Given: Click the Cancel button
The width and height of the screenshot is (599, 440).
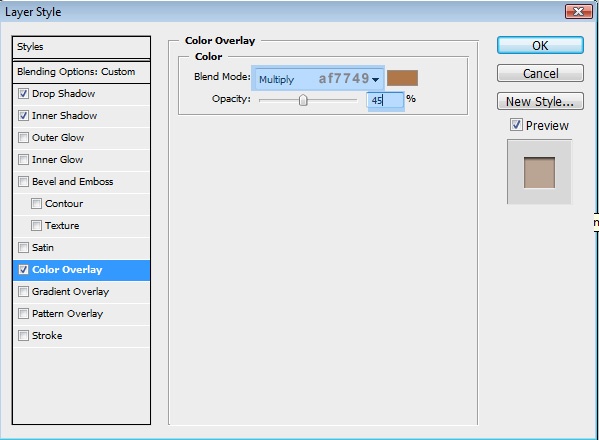Looking at the screenshot, I should (x=540, y=73).
